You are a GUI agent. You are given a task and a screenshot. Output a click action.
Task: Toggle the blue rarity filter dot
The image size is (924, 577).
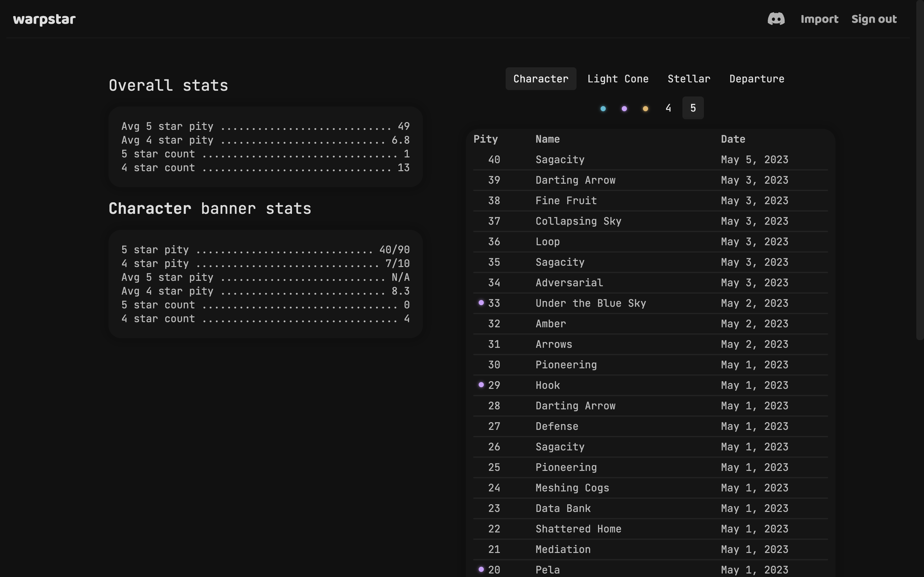[x=603, y=108]
